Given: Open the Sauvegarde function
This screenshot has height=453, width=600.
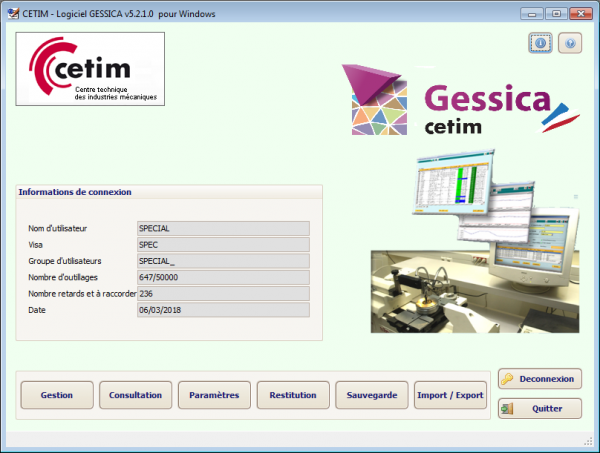Looking at the screenshot, I should pos(372,395).
